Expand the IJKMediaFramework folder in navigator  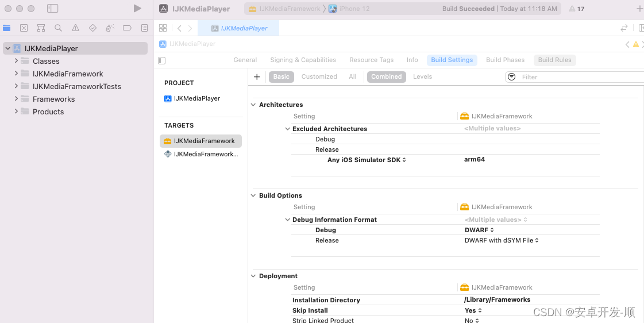point(16,74)
